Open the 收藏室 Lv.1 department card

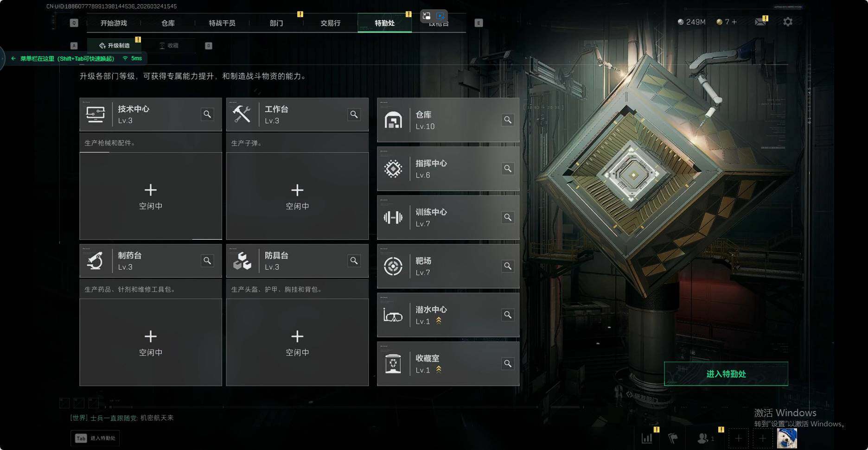click(448, 364)
